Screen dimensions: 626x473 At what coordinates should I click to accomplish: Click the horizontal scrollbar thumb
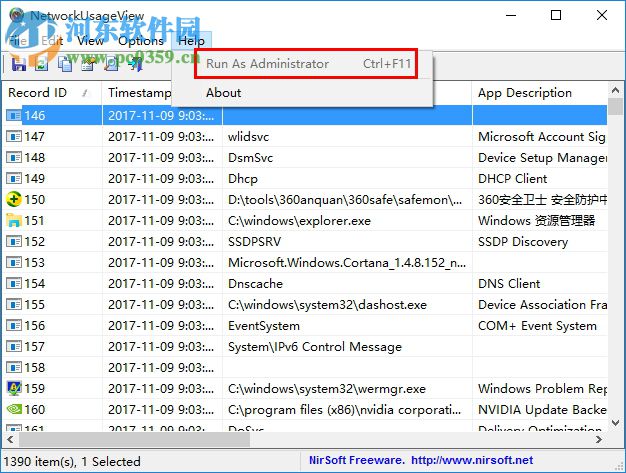[134, 439]
